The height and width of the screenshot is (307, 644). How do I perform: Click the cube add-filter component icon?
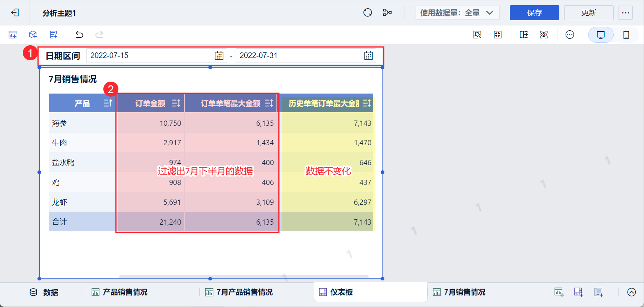pos(33,35)
